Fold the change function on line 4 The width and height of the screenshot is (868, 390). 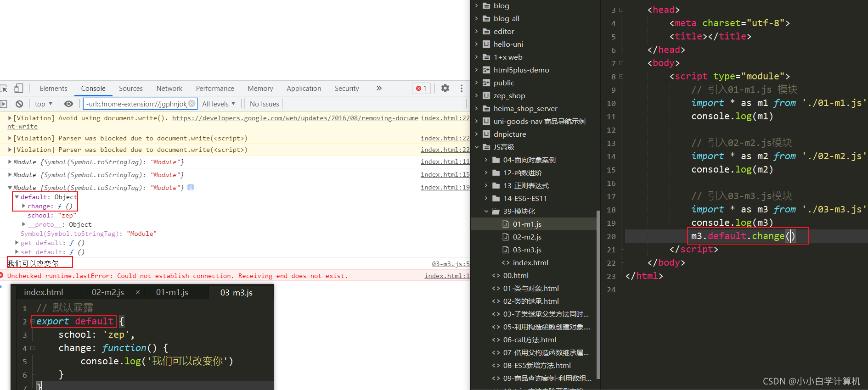click(x=33, y=348)
